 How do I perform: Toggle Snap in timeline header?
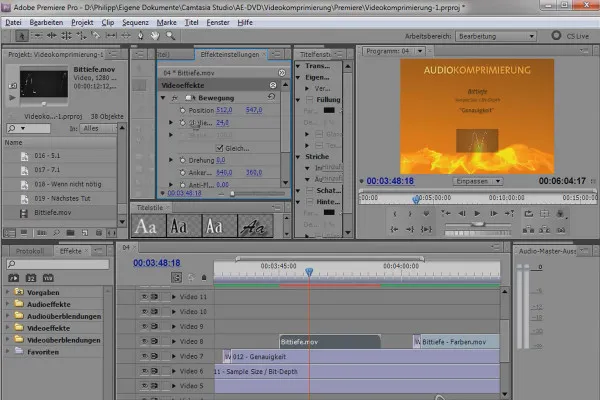(x=176, y=278)
